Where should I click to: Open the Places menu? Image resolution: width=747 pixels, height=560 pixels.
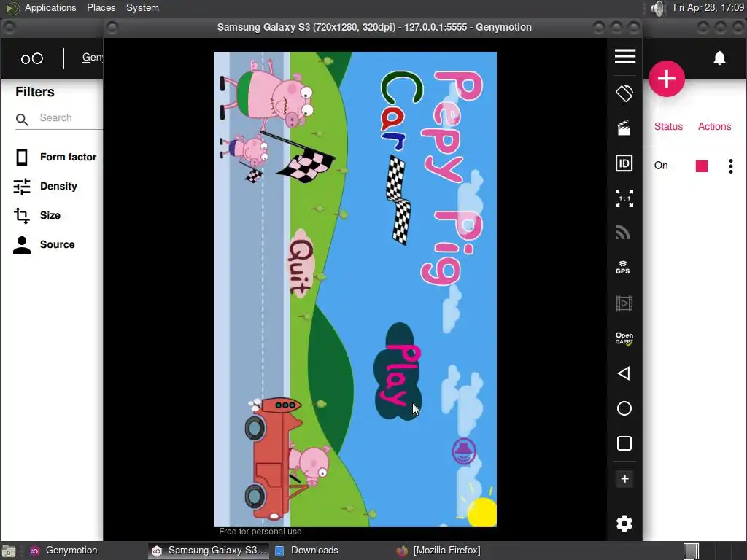[x=101, y=7]
